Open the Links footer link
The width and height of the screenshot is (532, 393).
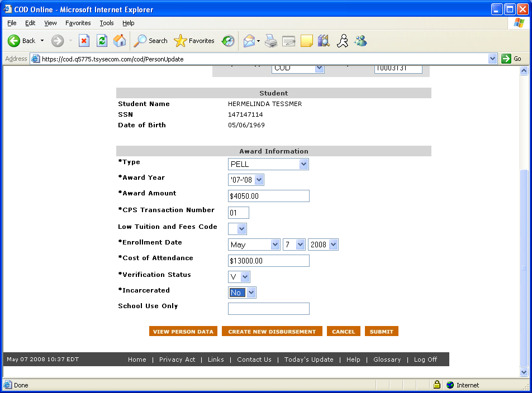[216, 360]
